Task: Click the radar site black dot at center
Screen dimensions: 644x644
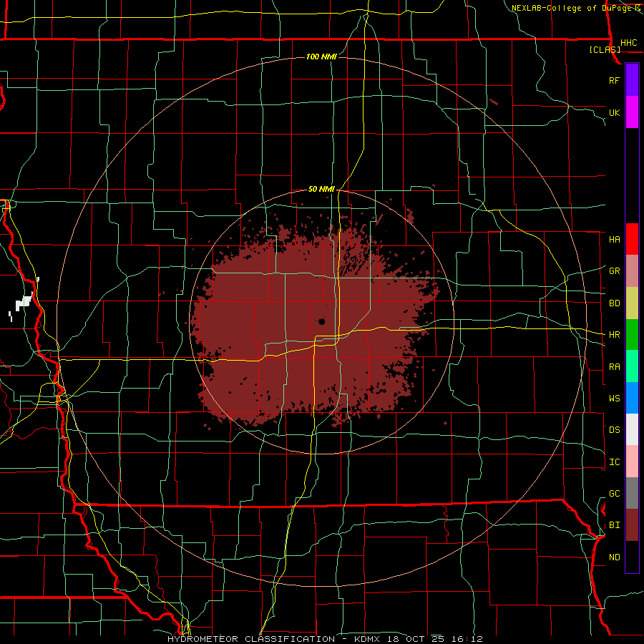Action: (x=322, y=321)
